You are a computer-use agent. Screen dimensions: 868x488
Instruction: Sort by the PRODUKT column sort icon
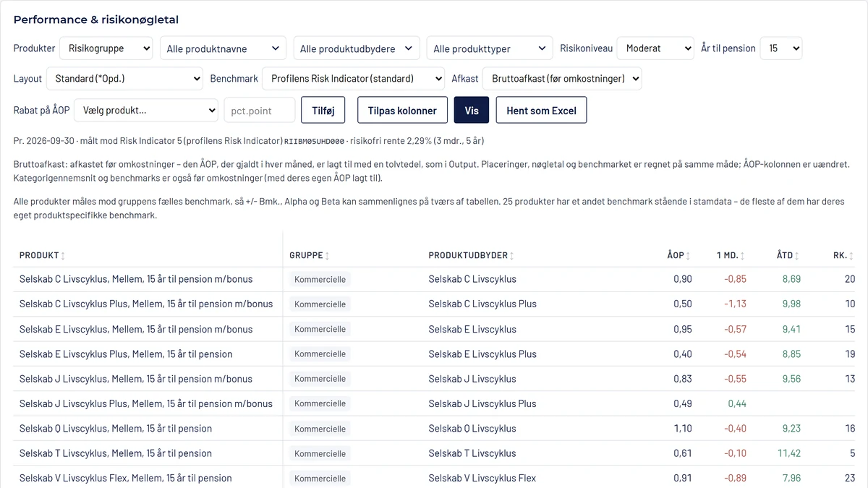point(63,256)
